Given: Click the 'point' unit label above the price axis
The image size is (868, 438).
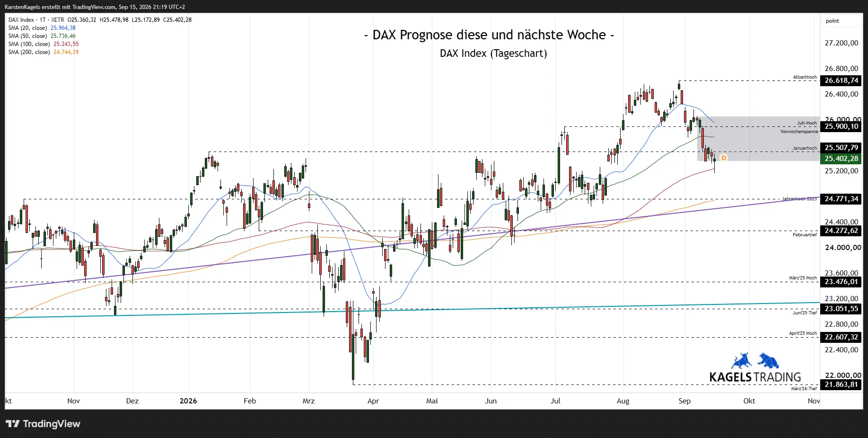Looking at the screenshot, I should tap(832, 21).
